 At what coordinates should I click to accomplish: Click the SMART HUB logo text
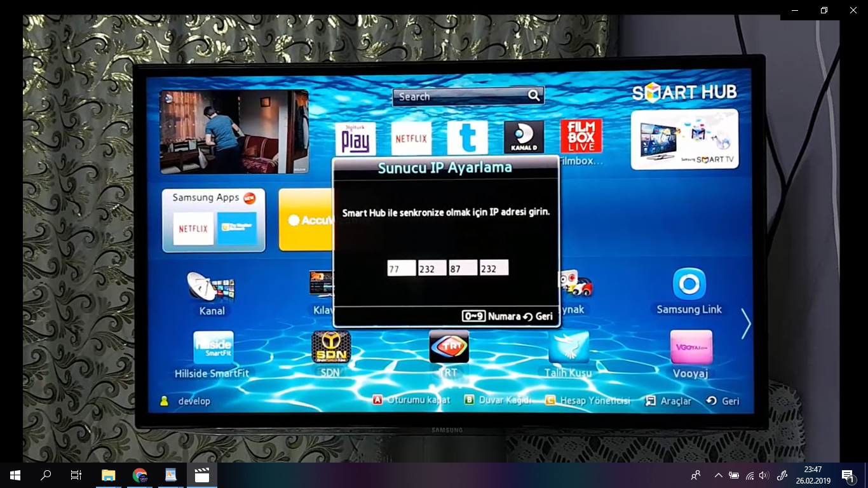tap(684, 93)
